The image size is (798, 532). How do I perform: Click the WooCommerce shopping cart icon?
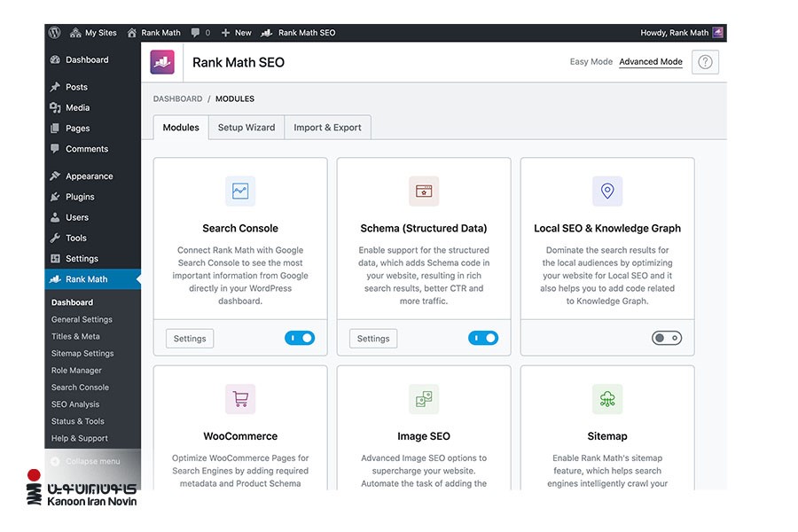pos(240,399)
